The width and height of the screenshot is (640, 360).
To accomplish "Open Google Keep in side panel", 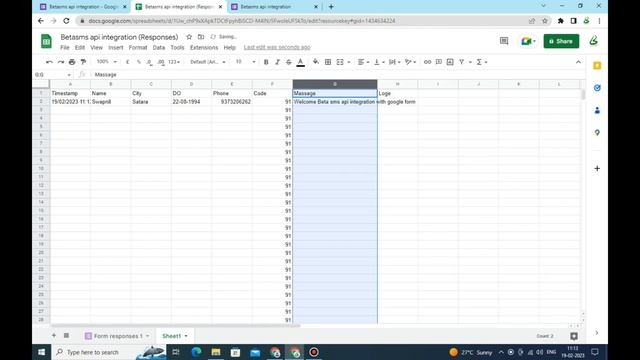I will (x=597, y=66).
